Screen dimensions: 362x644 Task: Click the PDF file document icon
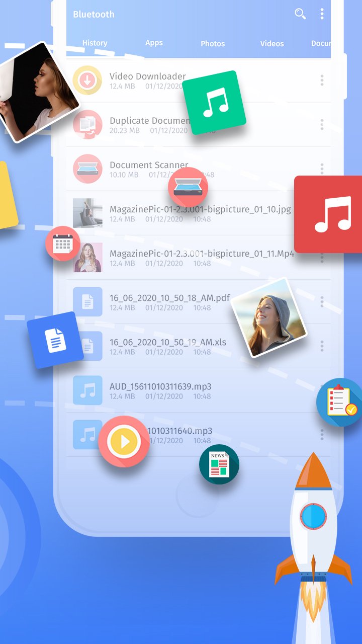87,302
